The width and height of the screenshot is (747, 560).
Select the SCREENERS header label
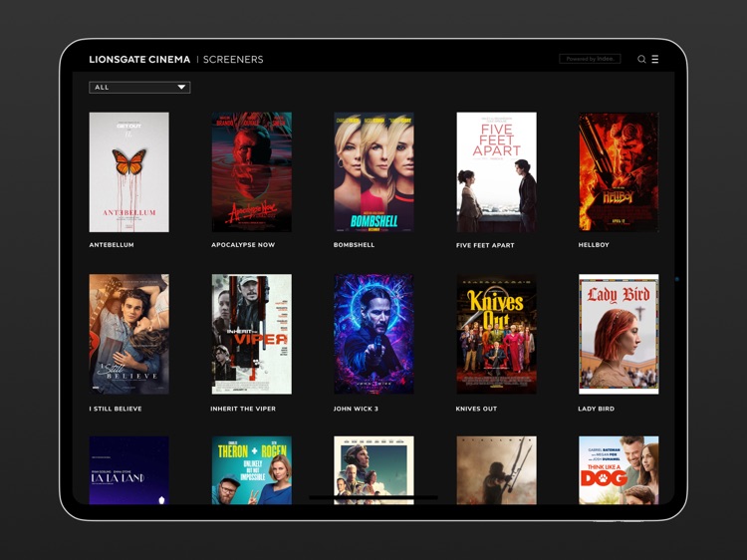233,60
